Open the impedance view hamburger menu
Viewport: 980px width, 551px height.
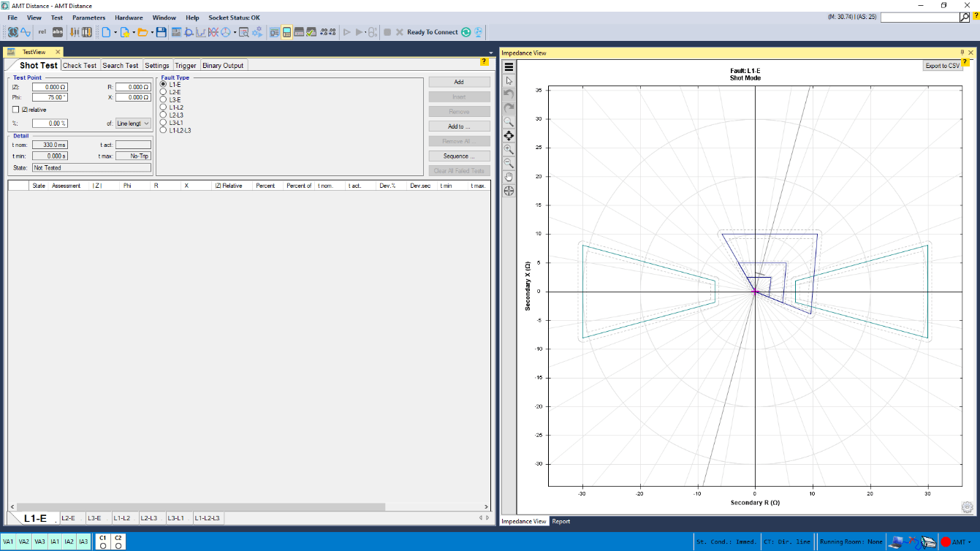(x=509, y=66)
